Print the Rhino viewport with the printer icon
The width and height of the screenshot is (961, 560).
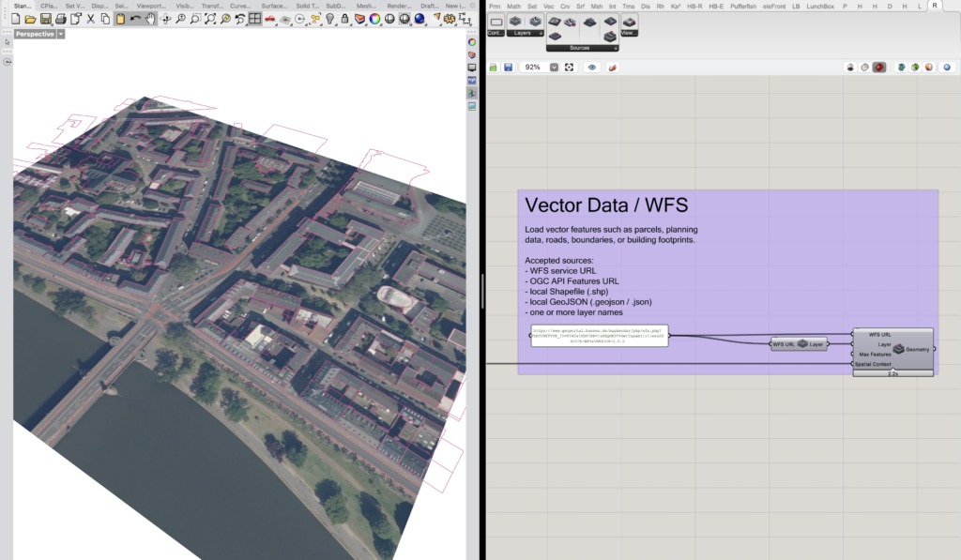tap(61, 19)
